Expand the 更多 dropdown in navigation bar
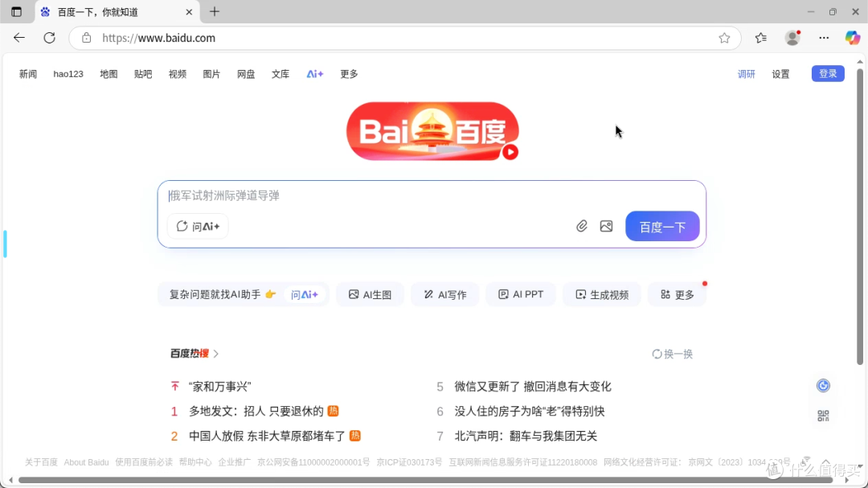The image size is (868, 488). click(348, 74)
